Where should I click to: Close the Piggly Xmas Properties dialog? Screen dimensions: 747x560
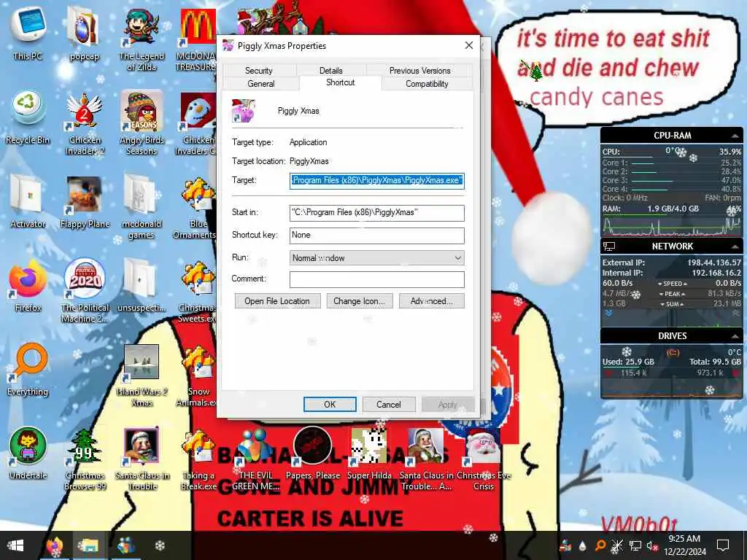[469, 45]
